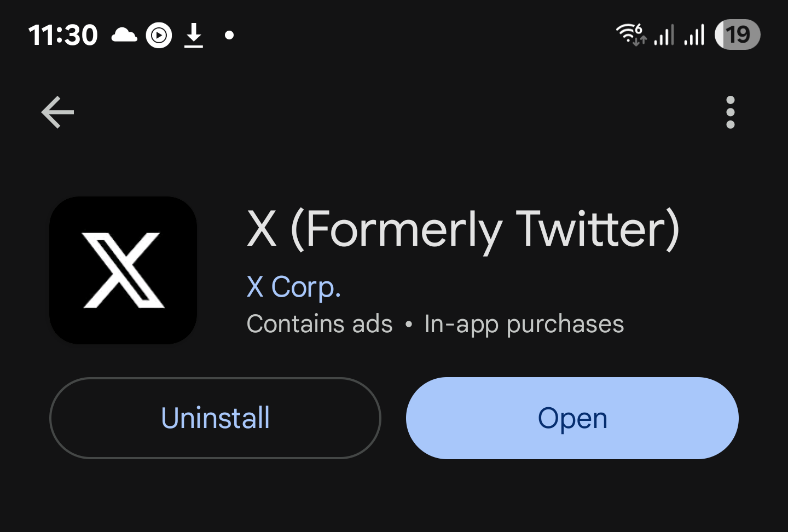Tap the battery indicator showing 19

(737, 34)
